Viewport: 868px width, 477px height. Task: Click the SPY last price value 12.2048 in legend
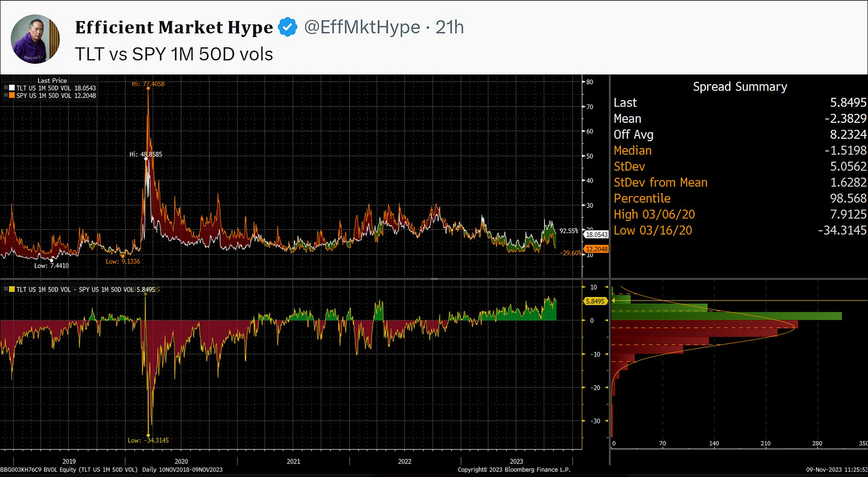[85, 95]
